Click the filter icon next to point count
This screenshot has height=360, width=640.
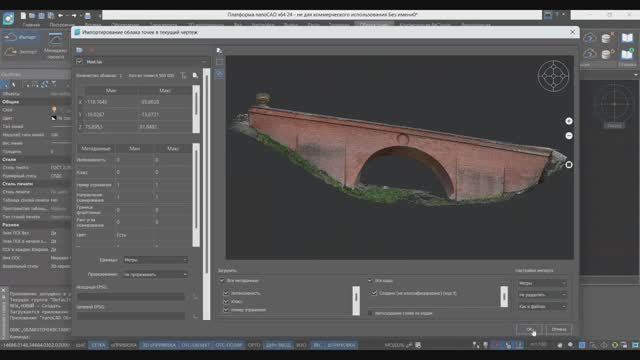tap(183, 76)
